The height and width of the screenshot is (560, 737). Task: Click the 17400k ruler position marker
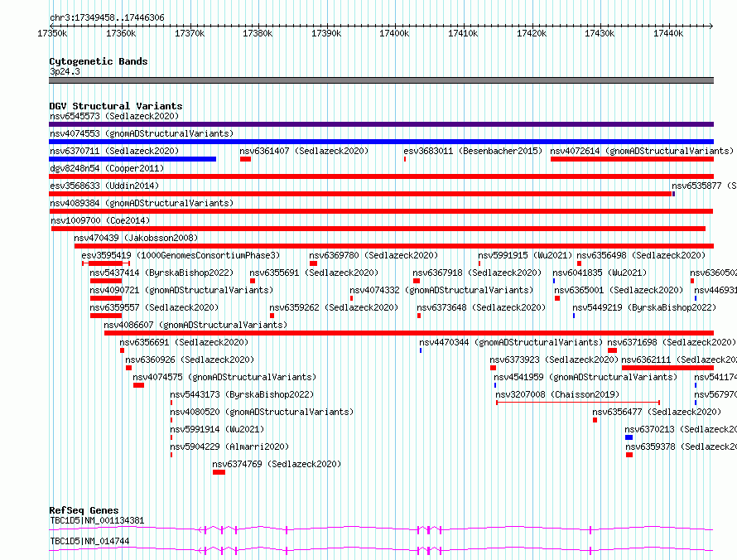[394, 33]
